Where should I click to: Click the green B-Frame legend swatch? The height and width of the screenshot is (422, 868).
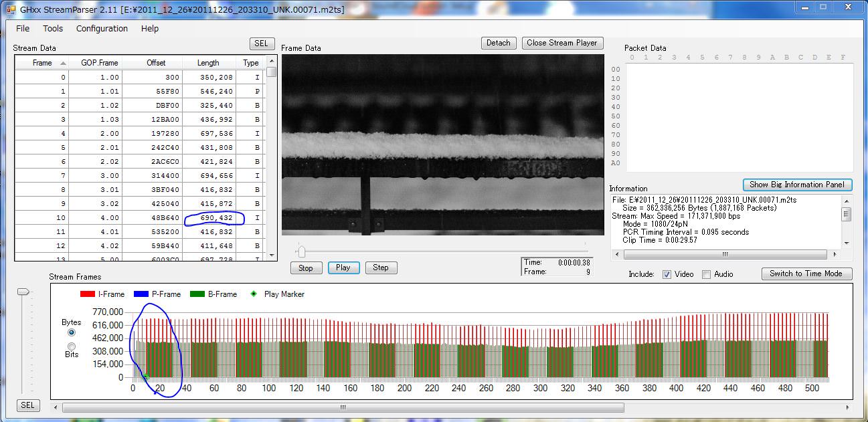(x=197, y=294)
